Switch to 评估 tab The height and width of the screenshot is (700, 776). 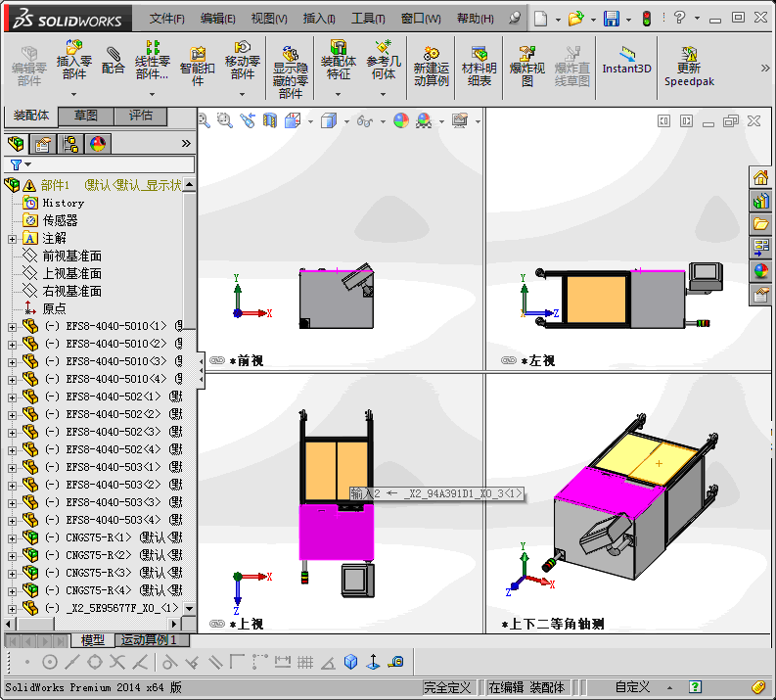tap(141, 116)
